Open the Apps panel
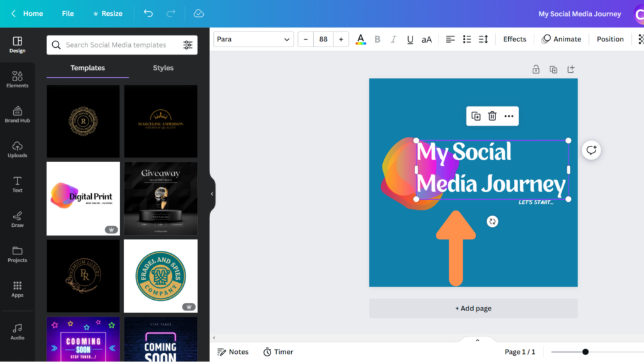This screenshot has width=644, height=362. 17,289
